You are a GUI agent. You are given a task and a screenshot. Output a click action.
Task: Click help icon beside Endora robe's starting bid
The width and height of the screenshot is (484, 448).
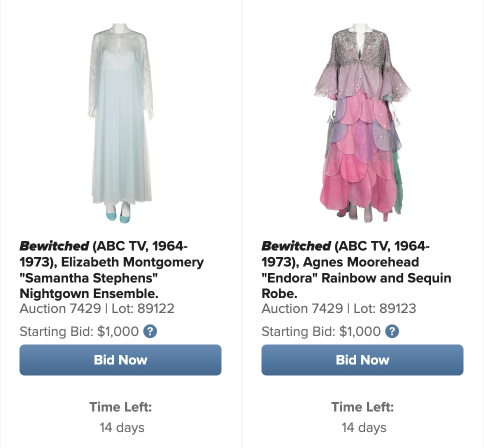pyautogui.click(x=392, y=331)
